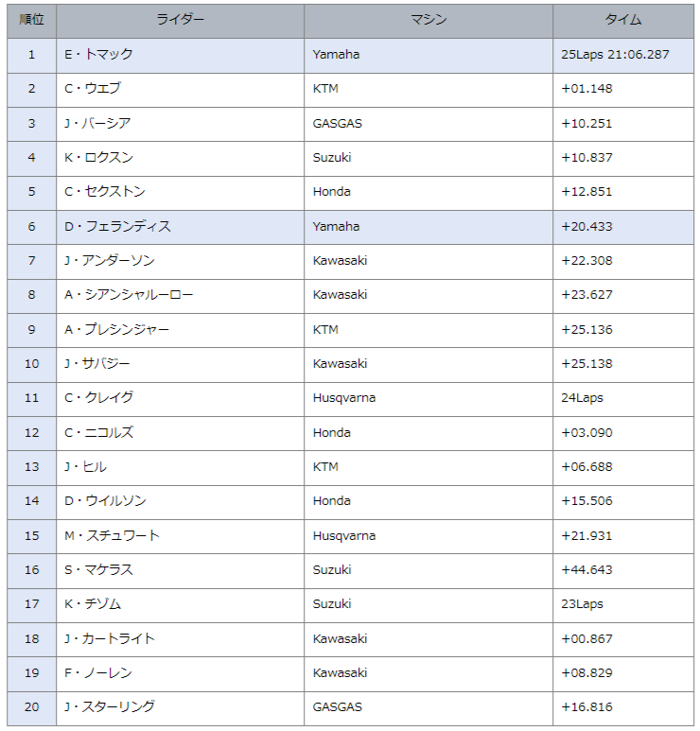The height and width of the screenshot is (731, 700).
Task: Select the GASGAS cell in row 3
Action: click(337, 124)
